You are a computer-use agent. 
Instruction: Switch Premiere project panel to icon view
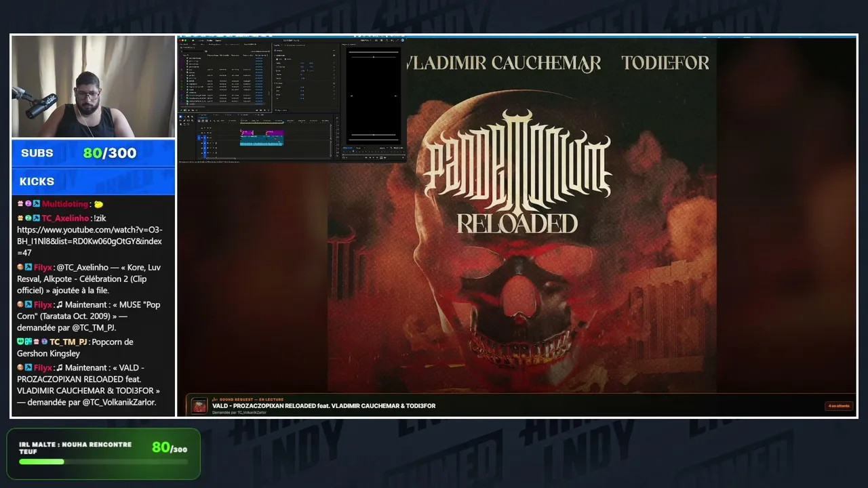tap(188, 110)
